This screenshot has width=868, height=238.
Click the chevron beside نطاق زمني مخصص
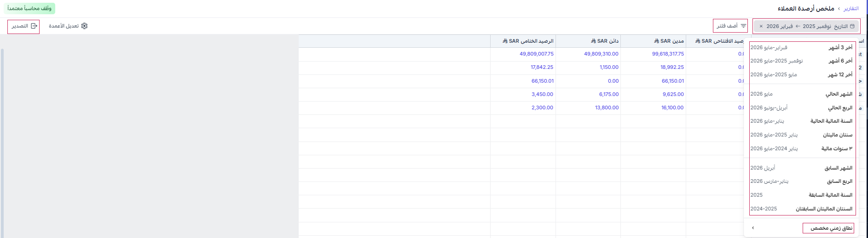pyautogui.click(x=753, y=228)
